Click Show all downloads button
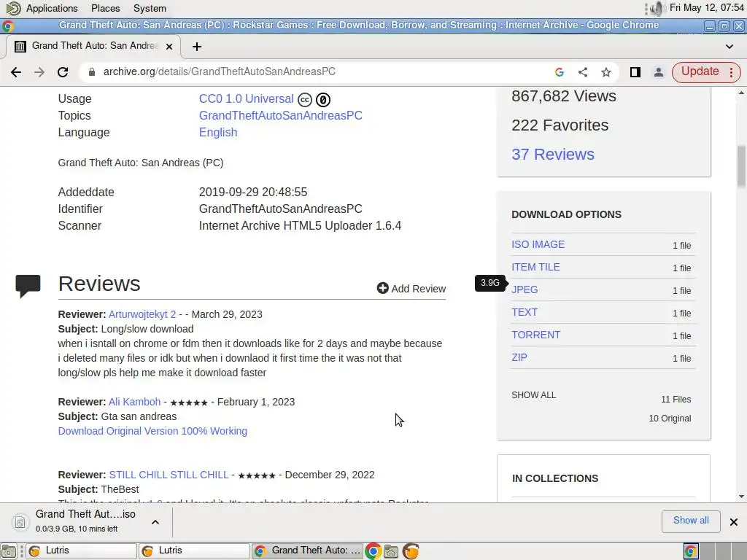This screenshot has height=560, width=747. [x=691, y=521]
